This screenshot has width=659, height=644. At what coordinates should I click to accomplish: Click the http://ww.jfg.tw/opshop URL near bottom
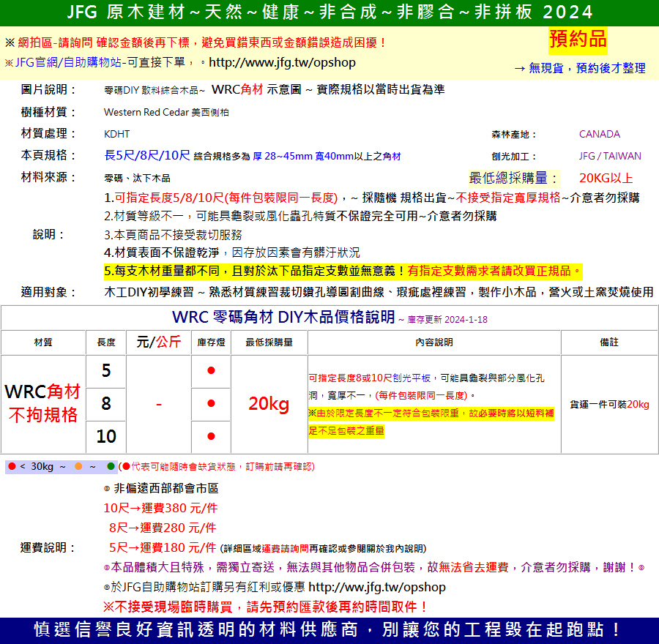click(x=377, y=588)
